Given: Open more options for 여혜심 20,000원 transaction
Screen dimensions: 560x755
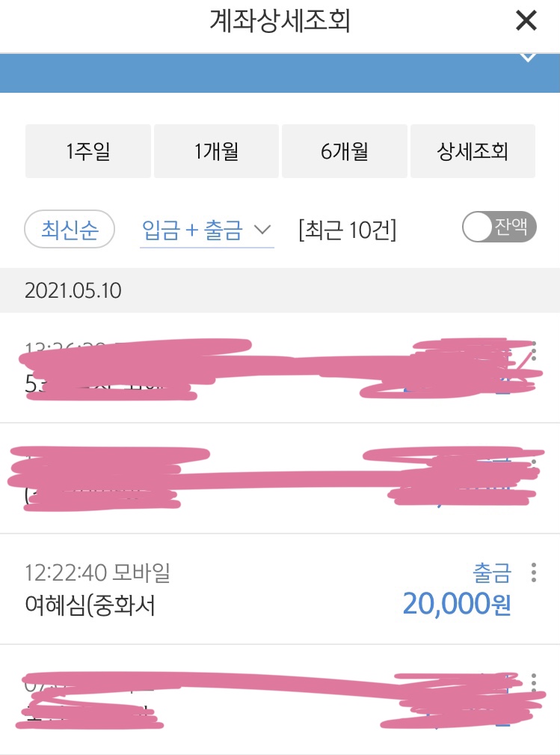Looking at the screenshot, I should 533,573.
